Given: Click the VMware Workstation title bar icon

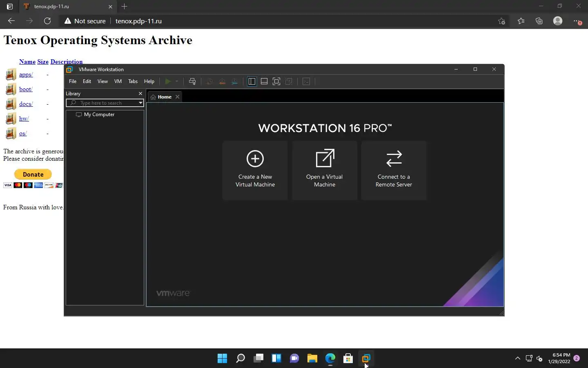Looking at the screenshot, I should (x=69, y=70).
